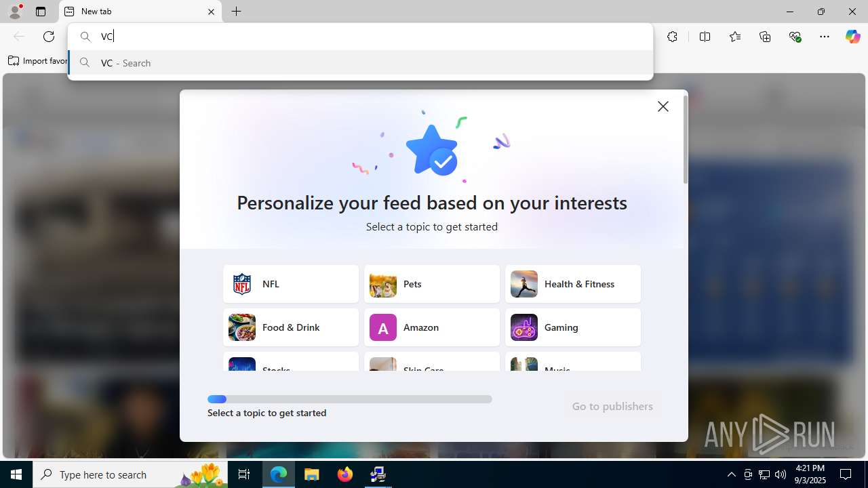
Task: Launch Firefox from the taskbar
Action: 345,474
